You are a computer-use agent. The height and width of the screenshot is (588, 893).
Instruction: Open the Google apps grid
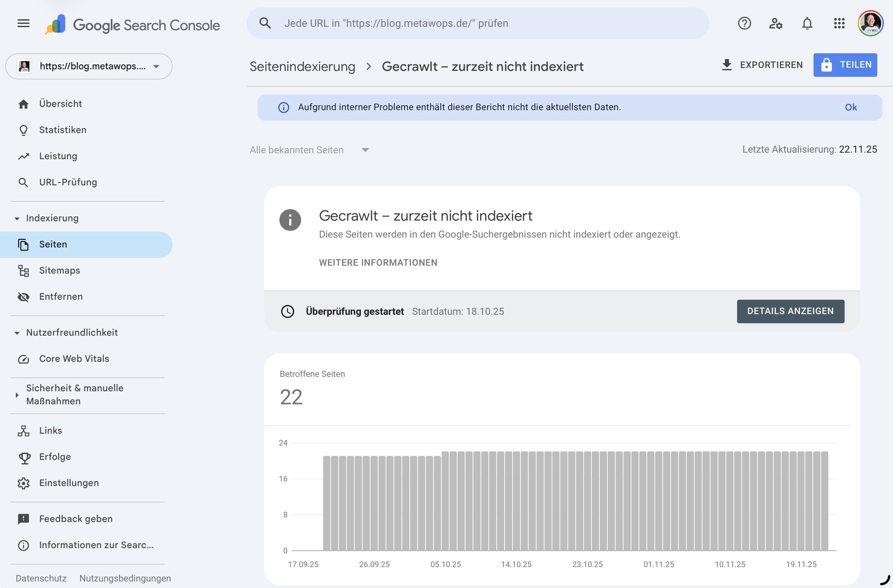point(839,24)
